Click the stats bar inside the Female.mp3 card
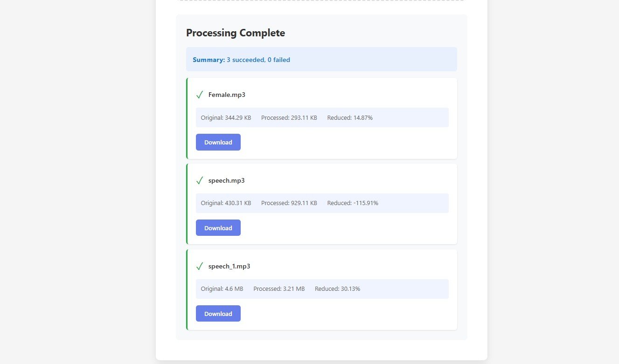Screen dimensions: 619x364 point(322,117)
